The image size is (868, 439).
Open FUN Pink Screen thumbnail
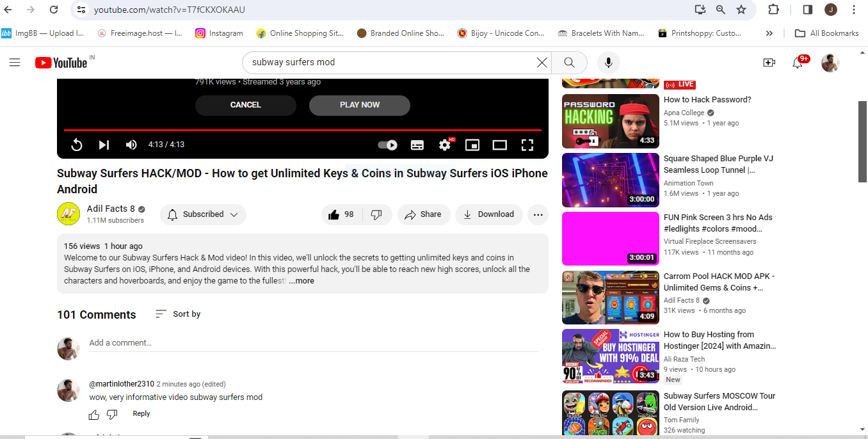click(x=611, y=239)
